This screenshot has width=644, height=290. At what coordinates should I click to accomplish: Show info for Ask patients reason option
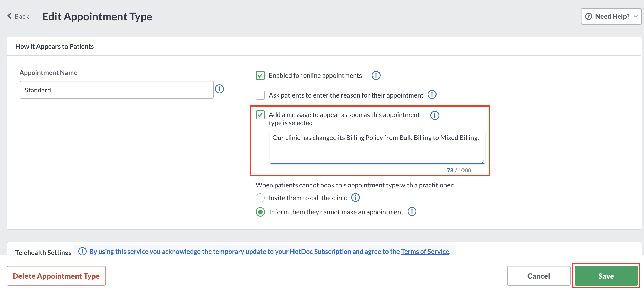432,94
